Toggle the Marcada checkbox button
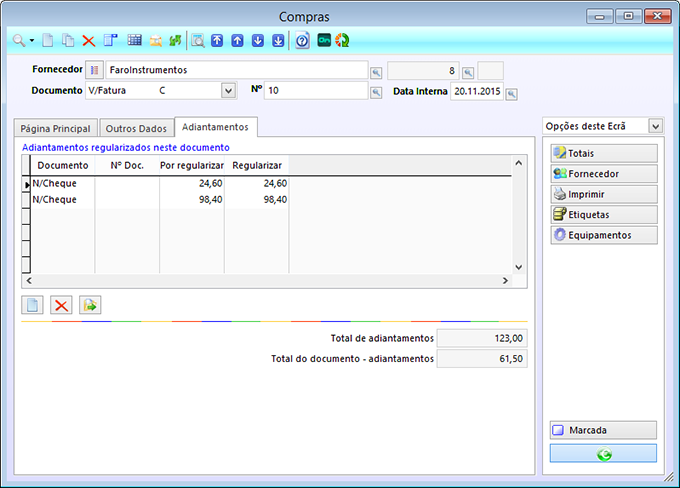The image size is (680, 488). point(603,430)
